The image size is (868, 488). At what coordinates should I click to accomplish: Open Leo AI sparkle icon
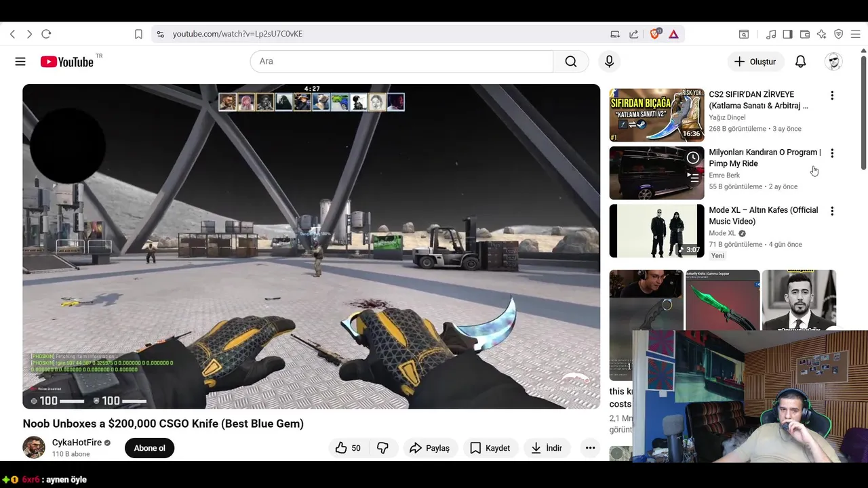[x=822, y=34]
